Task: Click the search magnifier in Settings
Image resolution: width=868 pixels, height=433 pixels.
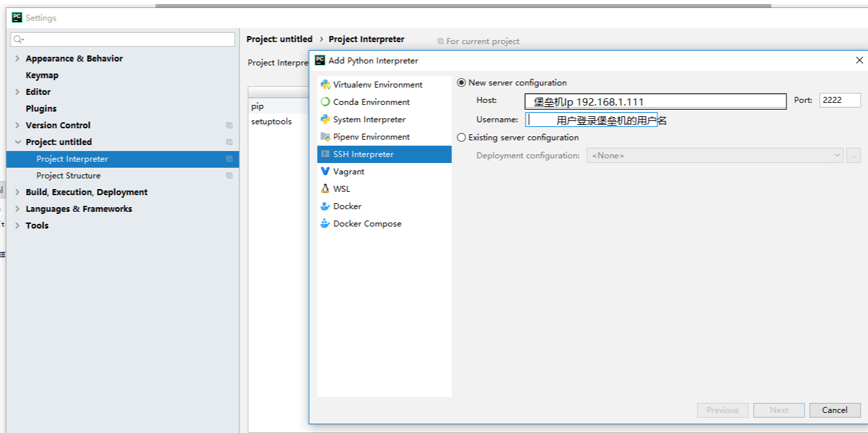Action: [17, 40]
